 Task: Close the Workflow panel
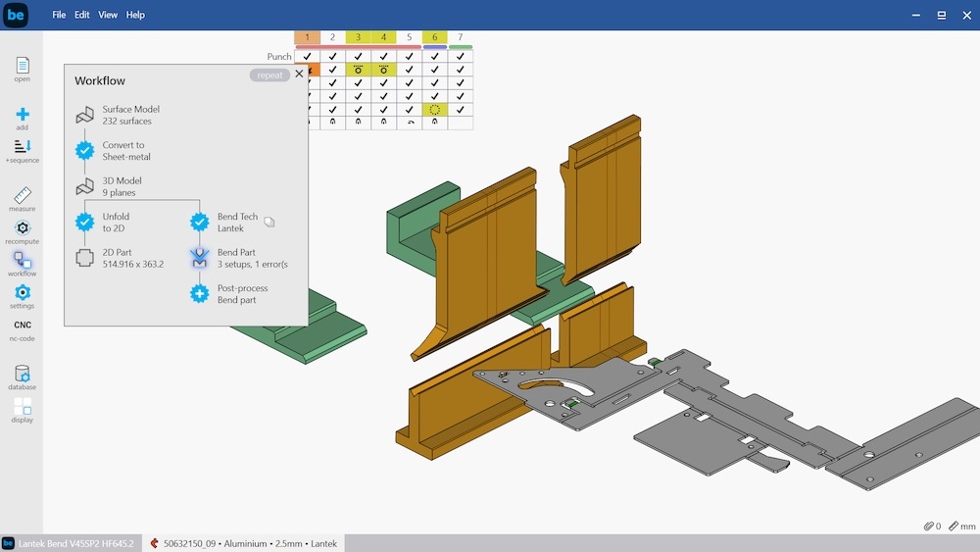299,74
